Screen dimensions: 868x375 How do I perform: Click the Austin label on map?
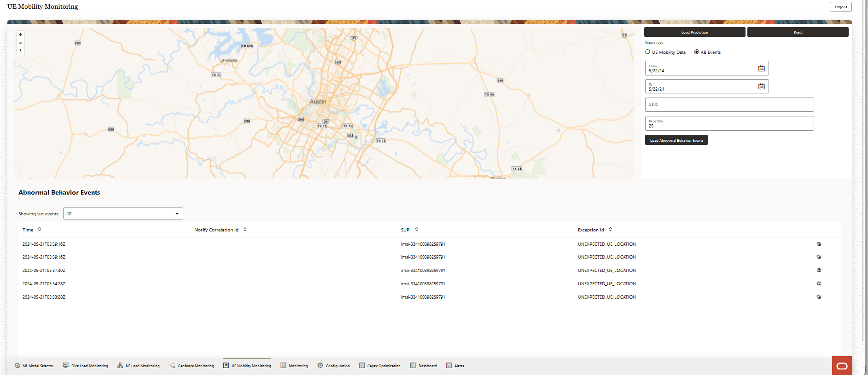click(318, 102)
